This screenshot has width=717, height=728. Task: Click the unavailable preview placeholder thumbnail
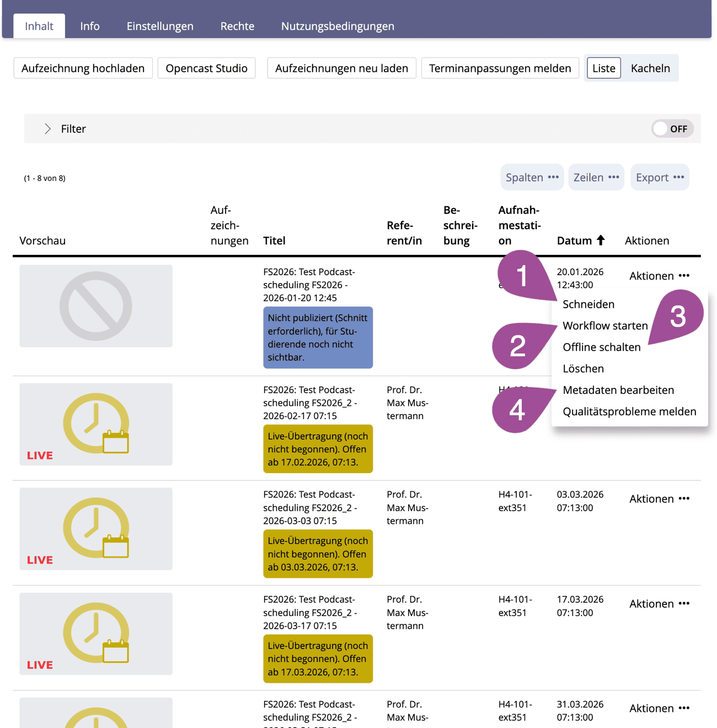96,306
